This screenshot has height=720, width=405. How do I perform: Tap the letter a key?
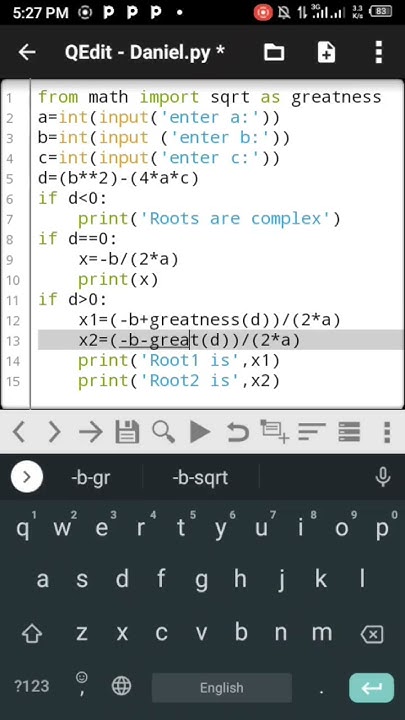[42, 580]
